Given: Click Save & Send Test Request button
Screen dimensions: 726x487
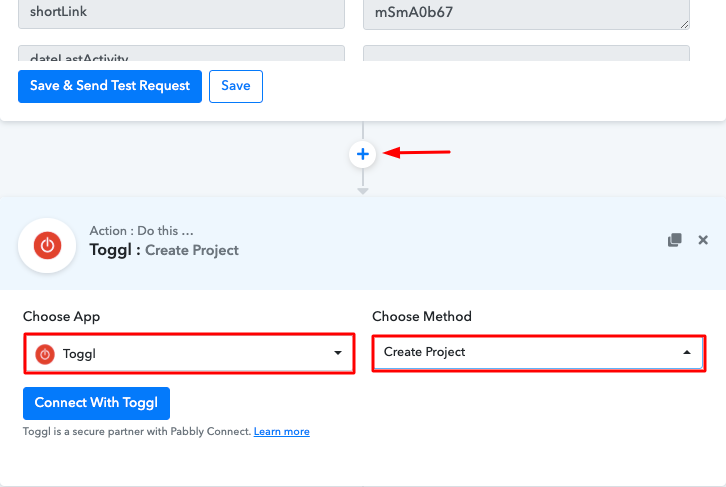Looking at the screenshot, I should click(x=110, y=86).
